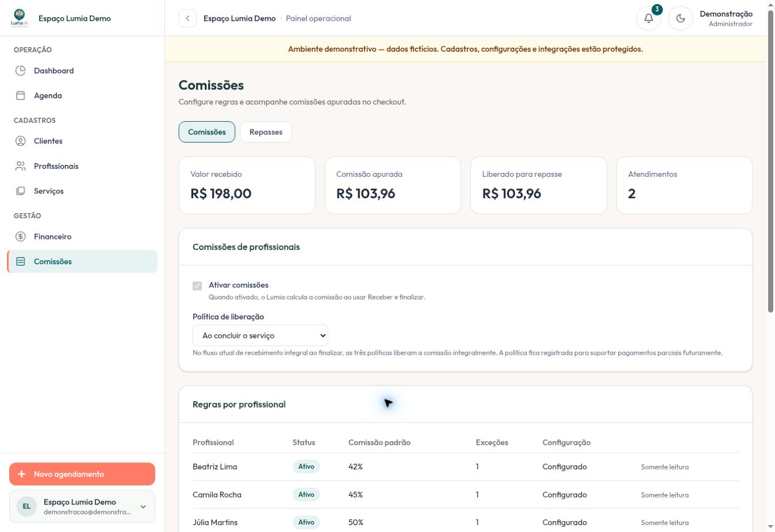
Task: Click the Atendimentos count card
Action: coord(684,185)
